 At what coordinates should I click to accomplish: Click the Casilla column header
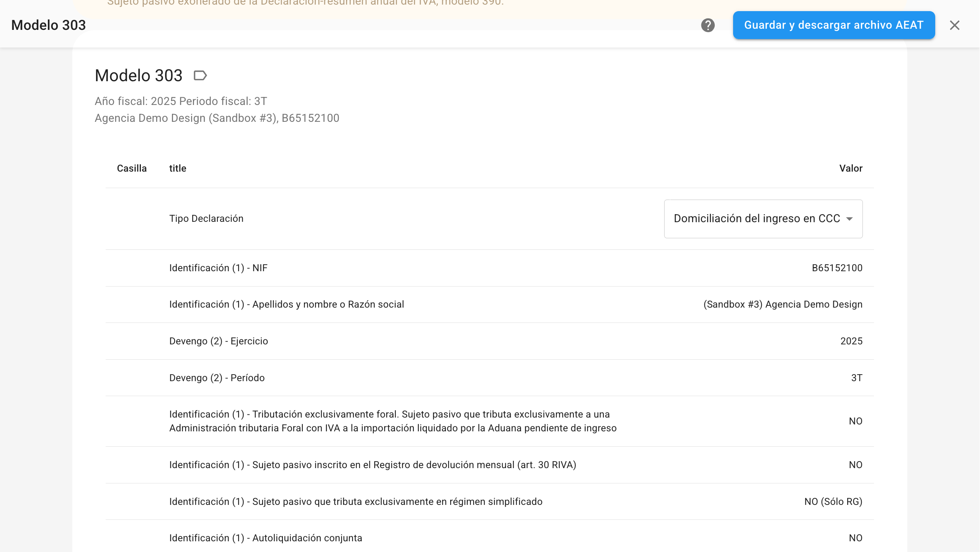(x=132, y=168)
